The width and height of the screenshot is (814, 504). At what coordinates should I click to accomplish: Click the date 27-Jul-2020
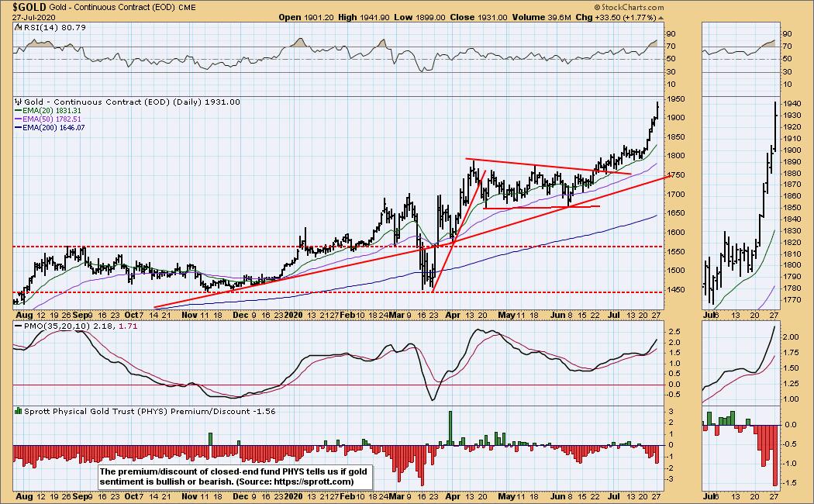click(34, 17)
